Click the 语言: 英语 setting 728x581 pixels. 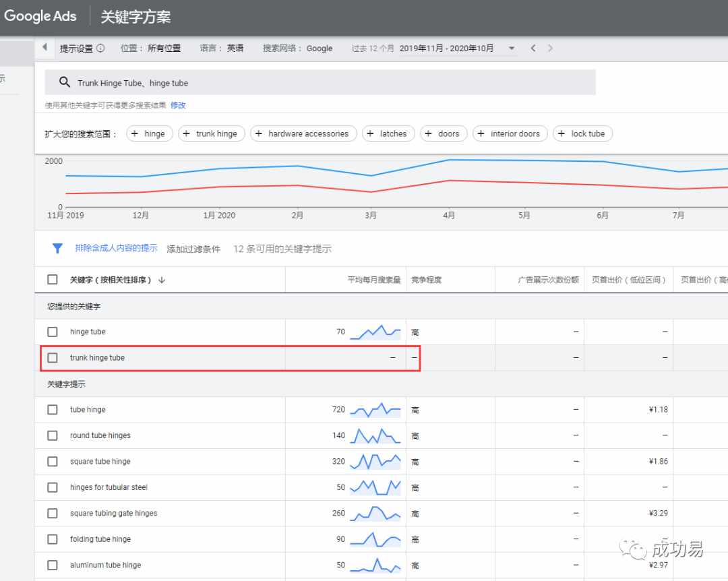coord(222,49)
